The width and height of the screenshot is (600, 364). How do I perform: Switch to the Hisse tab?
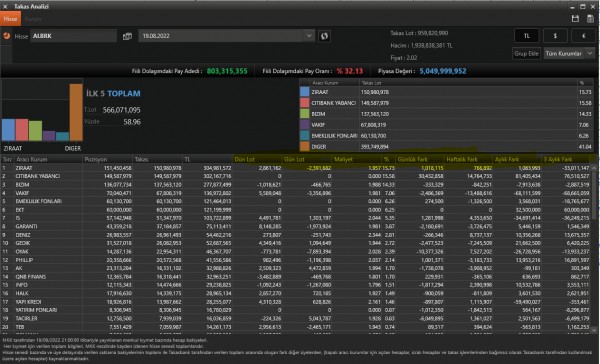(x=10, y=19)
